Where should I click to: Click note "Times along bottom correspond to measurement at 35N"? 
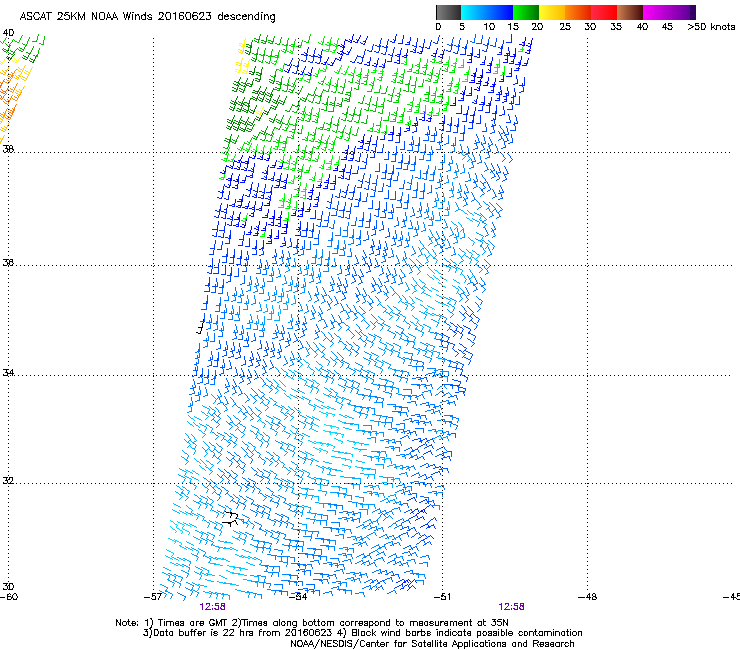(x=376, y=623)
